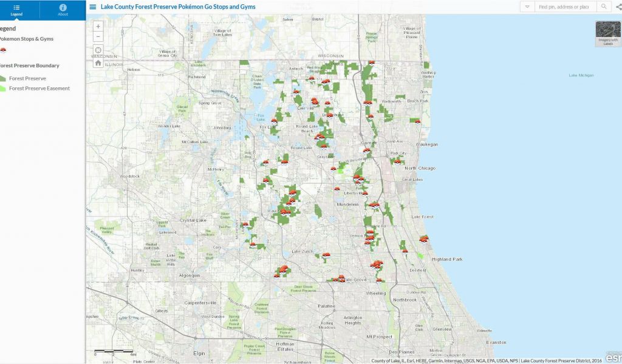Click the Elgin label on the map

point(199,353)
